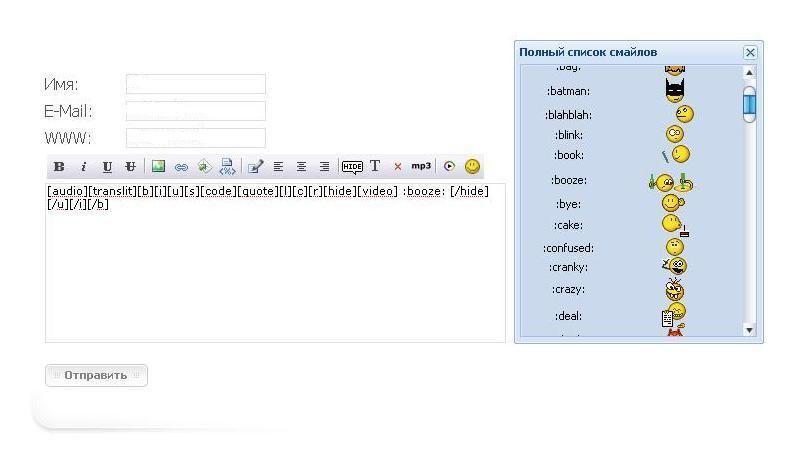The width and height of the screenshot is (809, 455).
Task: Open smiley list from toolbar smiley face
Action: coord(472,167)
